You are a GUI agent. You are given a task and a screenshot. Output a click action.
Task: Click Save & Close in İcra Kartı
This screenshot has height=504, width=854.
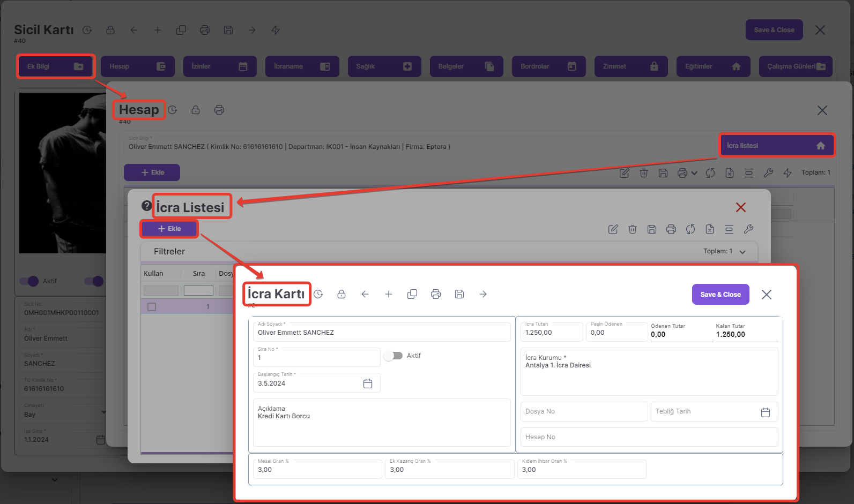[x=720, y=295]
